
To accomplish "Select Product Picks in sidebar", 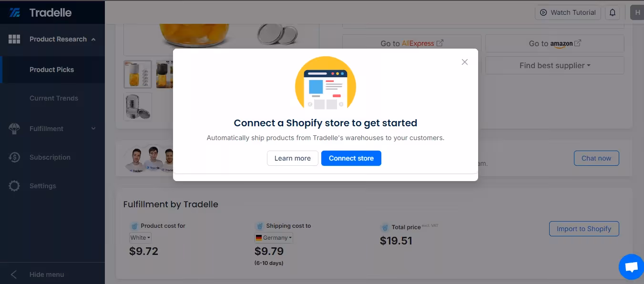I will pos(52,70).
